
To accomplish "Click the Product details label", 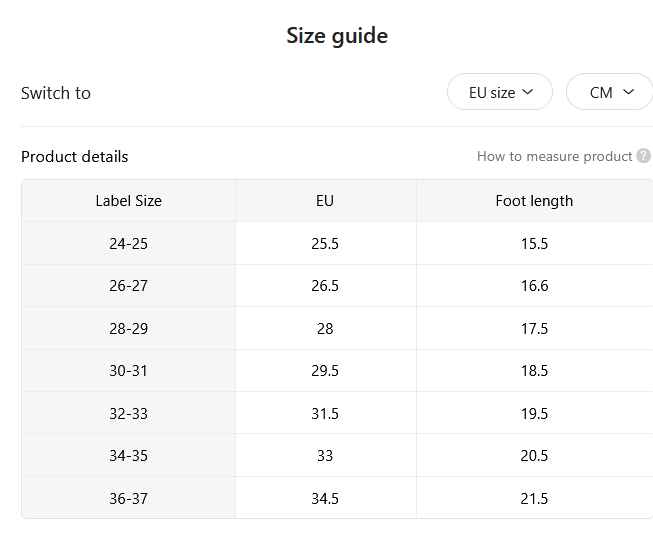I will tap(75, 157).
